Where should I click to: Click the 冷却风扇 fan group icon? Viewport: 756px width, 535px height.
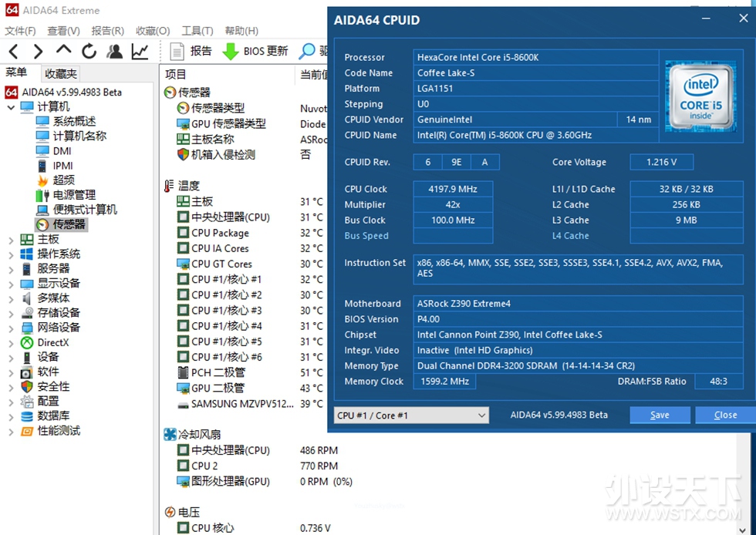[170, 435]
